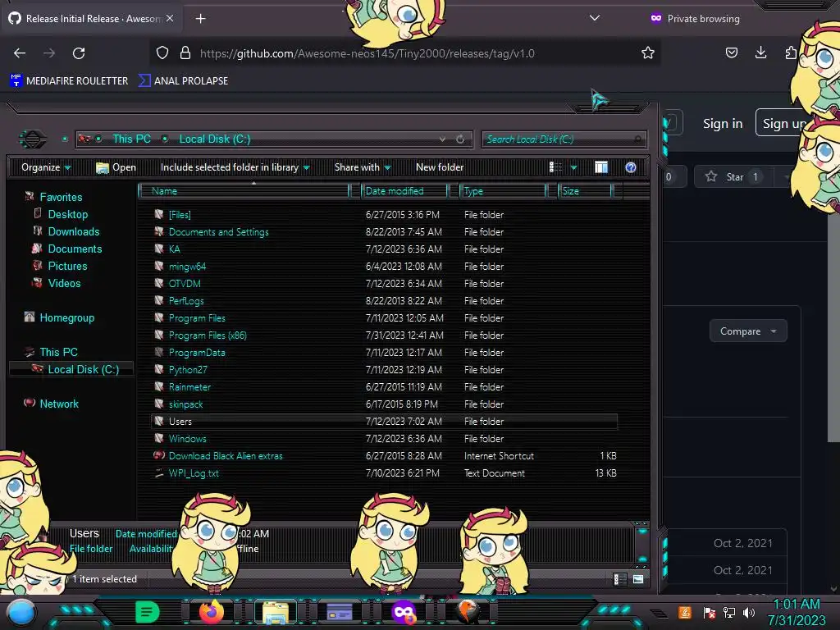Viewport: 840px width, 630px height.
Task: Select the Release Initial Release tab
Action: [x=91, y=19]
